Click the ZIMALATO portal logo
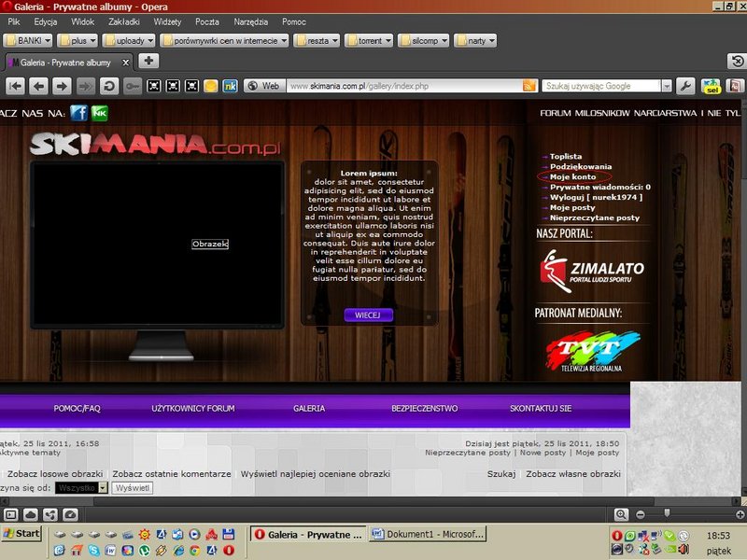The width and height of the screenshot is (747, 560). (x=592, y=271)
